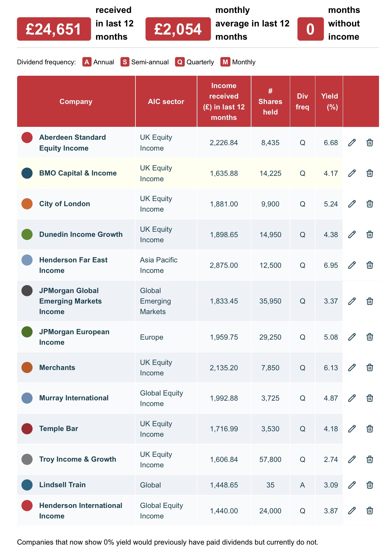The image size is (392, 547).
Task: Remove Dunedin Income Growth with trash icon
Action: (370, 234)
